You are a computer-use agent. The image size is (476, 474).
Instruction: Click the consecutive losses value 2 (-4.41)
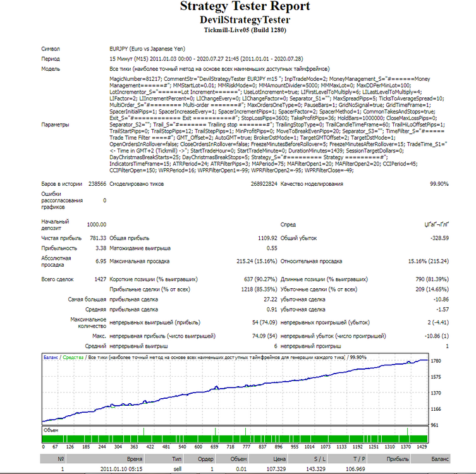(438, 322)
